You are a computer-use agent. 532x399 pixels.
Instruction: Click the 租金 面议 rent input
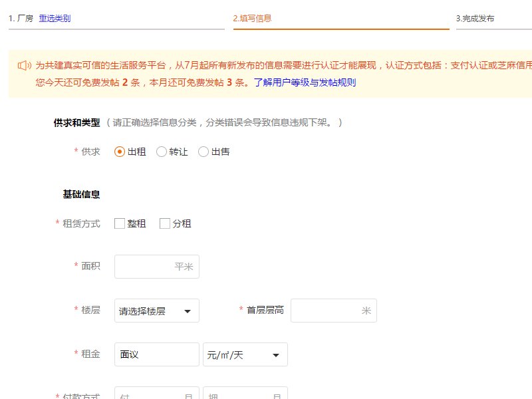156,354
